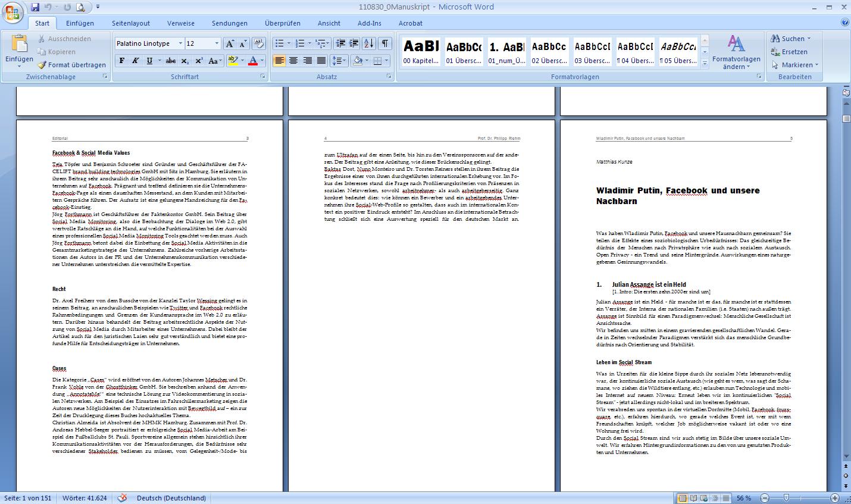Image resolution: width=851 pixels, height=504 pixels.
Task: Click the zoom slider handle
Action: 786,497
